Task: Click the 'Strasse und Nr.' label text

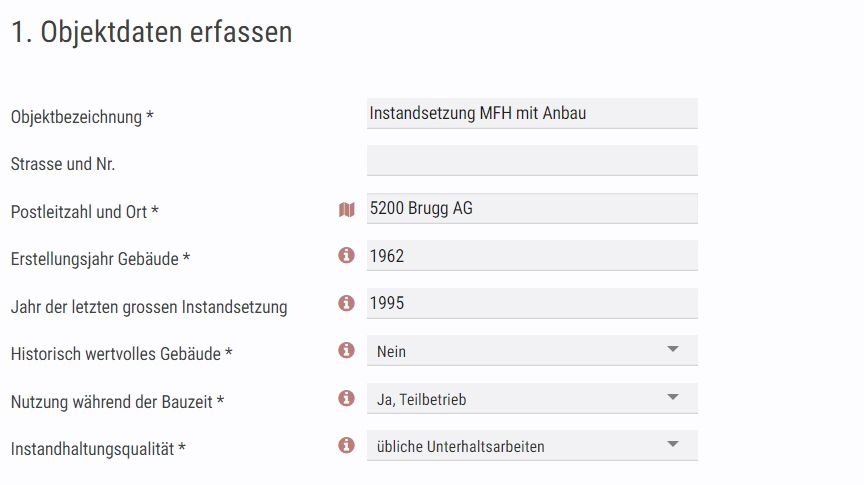Action: pos(63,164)
